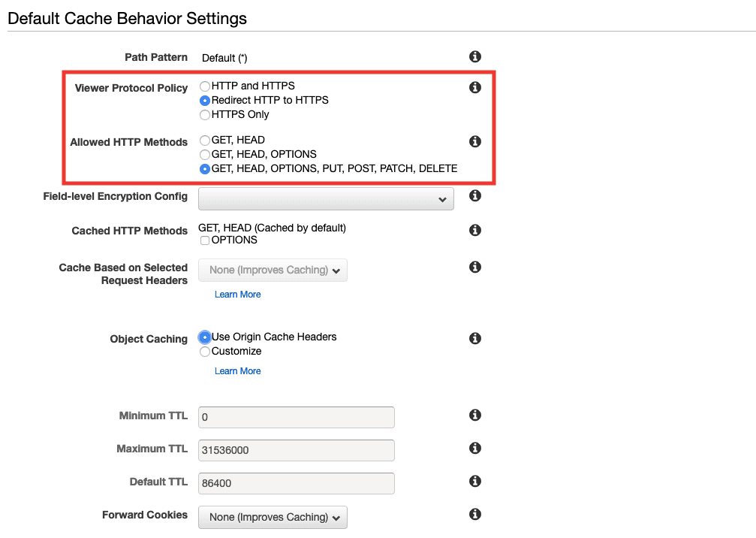Open the Field-level Encryption Config dropdown

[326, 199]
